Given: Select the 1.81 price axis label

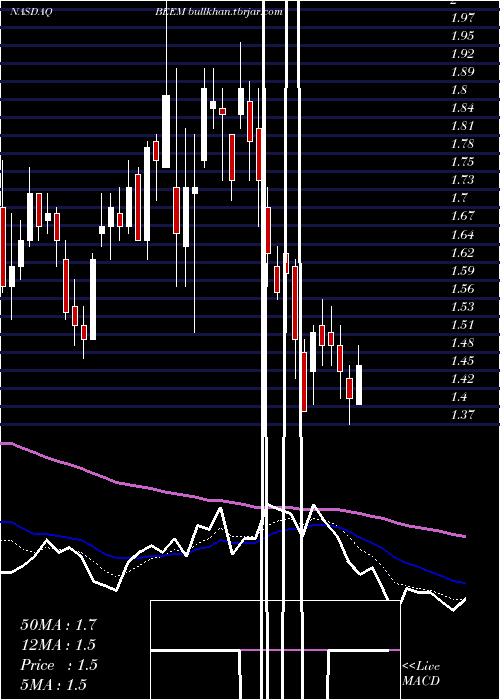Looking at the screenshot, I should (462, 126).
